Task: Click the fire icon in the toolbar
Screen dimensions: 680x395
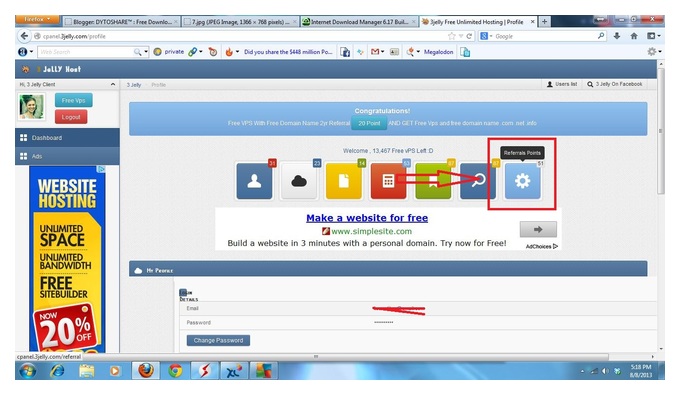Action: click(229, 52)
